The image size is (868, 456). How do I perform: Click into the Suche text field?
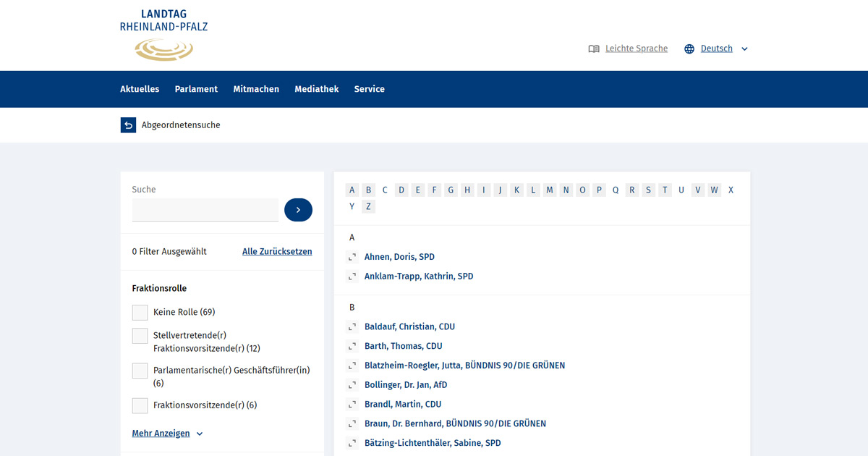pos(205,210)
